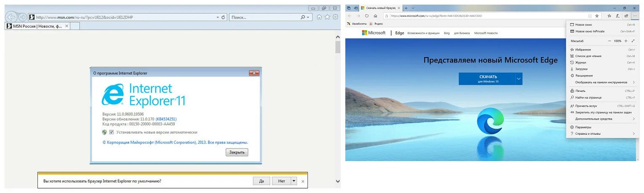This screenshot has width=644, height=193.
Task: Open Microsoft Новости page link
Action: (486, 33)
